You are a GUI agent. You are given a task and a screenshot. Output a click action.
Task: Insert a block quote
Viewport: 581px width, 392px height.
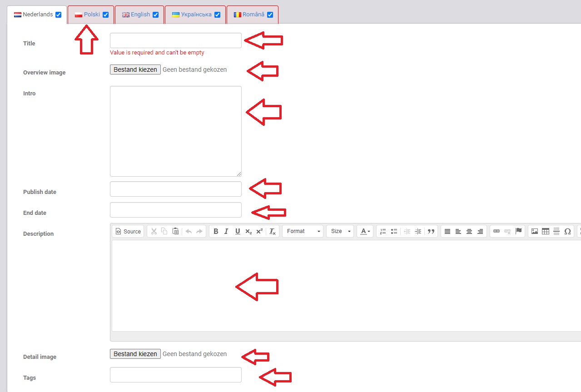(431, 231)
